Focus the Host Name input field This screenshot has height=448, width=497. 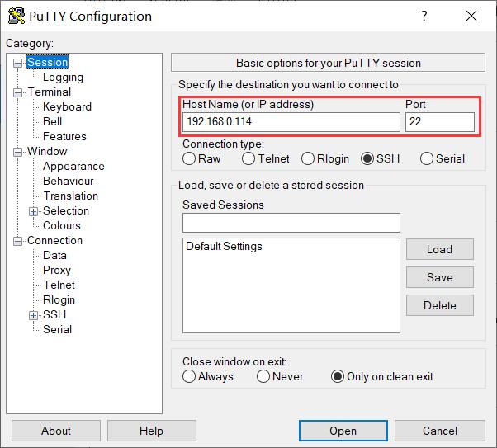click(x=291, y=121)
